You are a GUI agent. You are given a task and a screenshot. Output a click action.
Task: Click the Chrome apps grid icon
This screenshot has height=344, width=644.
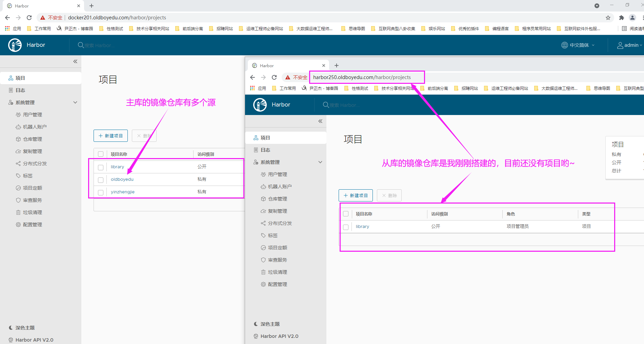click(7, 28)
